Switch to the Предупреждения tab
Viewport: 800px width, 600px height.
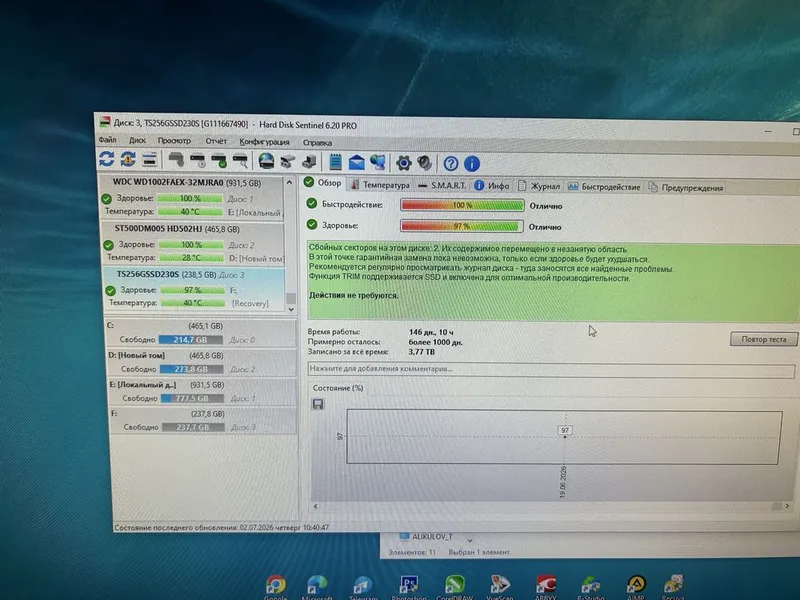(686, 188)
